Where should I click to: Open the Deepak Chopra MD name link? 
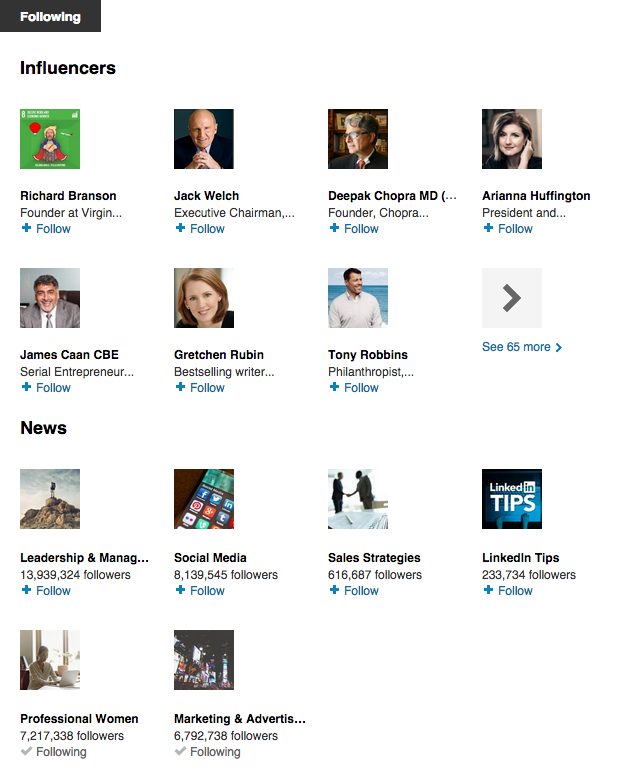click(392, 196)
